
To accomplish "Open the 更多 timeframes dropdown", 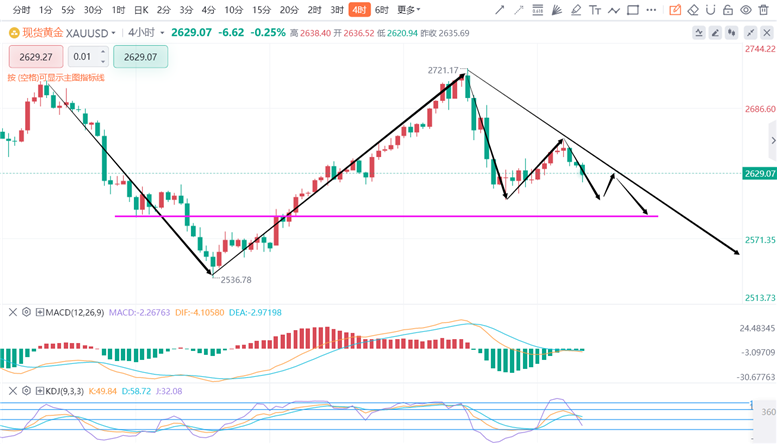I will 409,10.
